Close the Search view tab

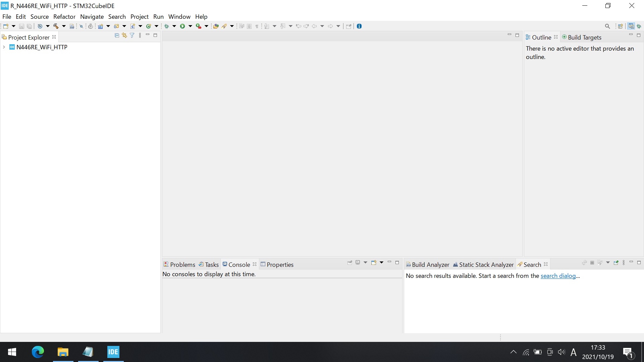point(546,264)
